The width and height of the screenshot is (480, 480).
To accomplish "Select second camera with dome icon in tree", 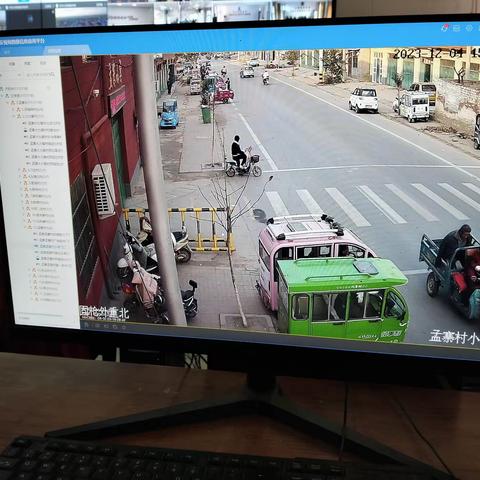I will [x=53, y=259].
